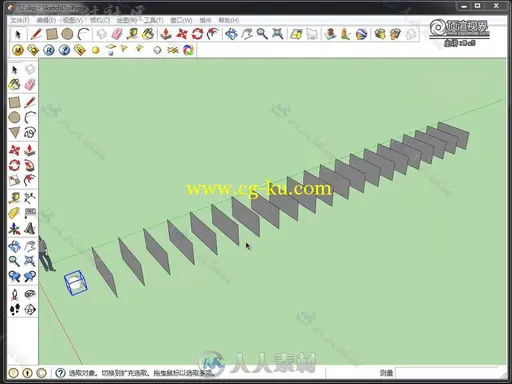Click the Zoom Extents tool in left toolbar
512x384 pixels.
[30, 261]
